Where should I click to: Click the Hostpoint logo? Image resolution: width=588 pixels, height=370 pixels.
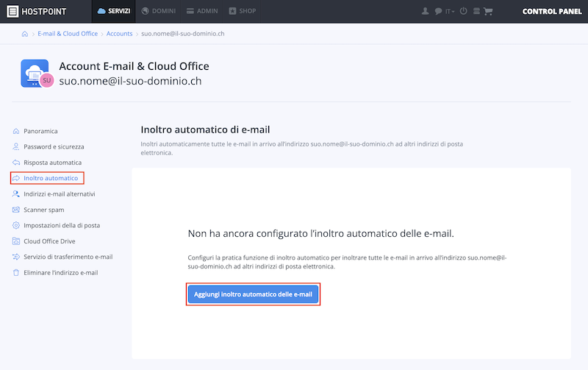pos(36,11)
